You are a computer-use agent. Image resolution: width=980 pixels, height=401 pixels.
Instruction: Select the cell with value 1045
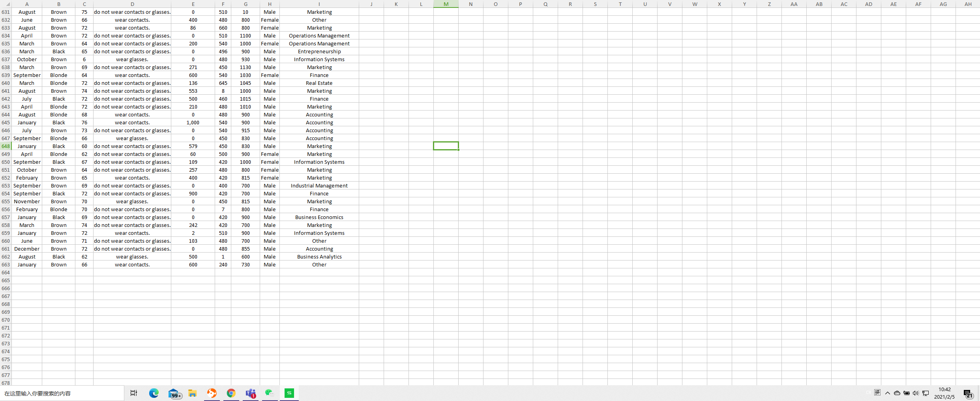coord(245,83)
